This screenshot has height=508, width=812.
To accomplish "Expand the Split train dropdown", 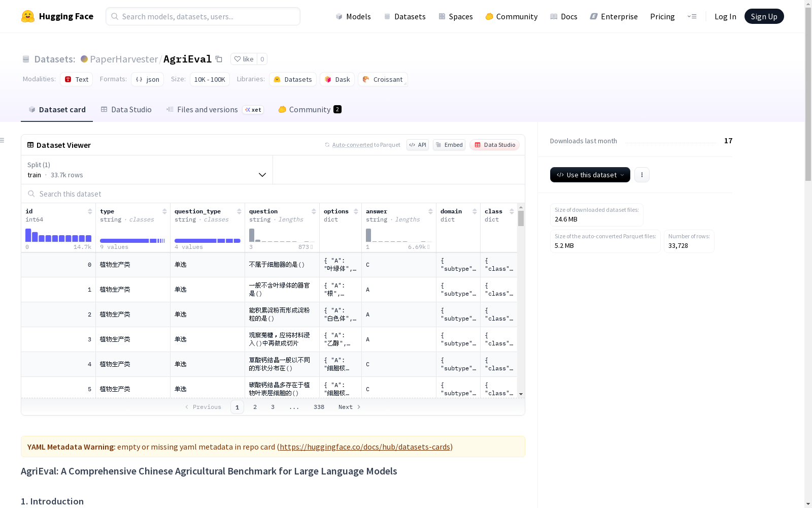I will point(147,170).
